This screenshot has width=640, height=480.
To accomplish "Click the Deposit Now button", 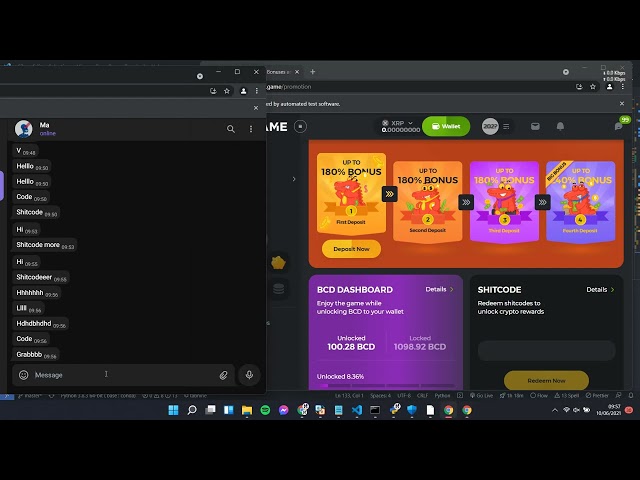I will pyautogui.click(x=351, y=249).
